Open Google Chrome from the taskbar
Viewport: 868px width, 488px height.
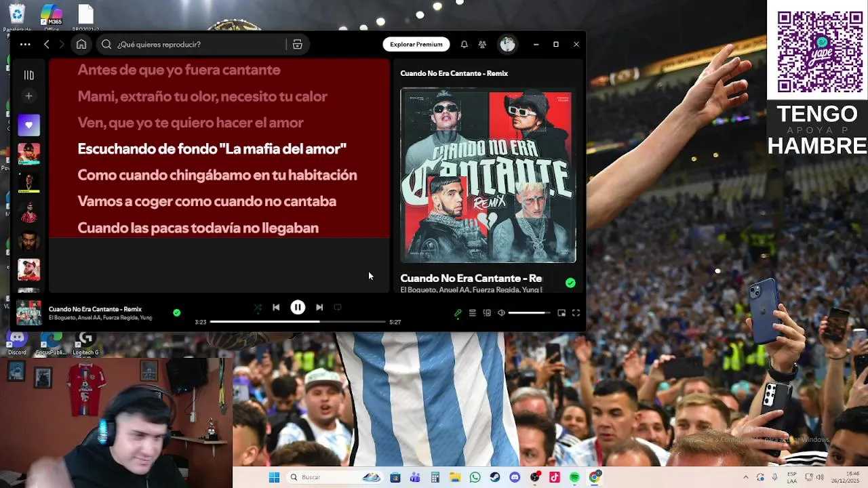click(x=595, y=477)
